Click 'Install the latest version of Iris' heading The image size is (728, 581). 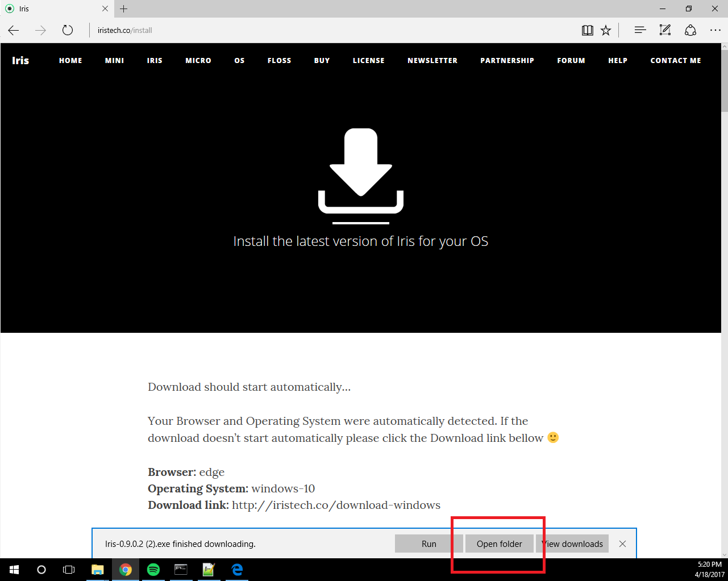[x=361, y=241]
